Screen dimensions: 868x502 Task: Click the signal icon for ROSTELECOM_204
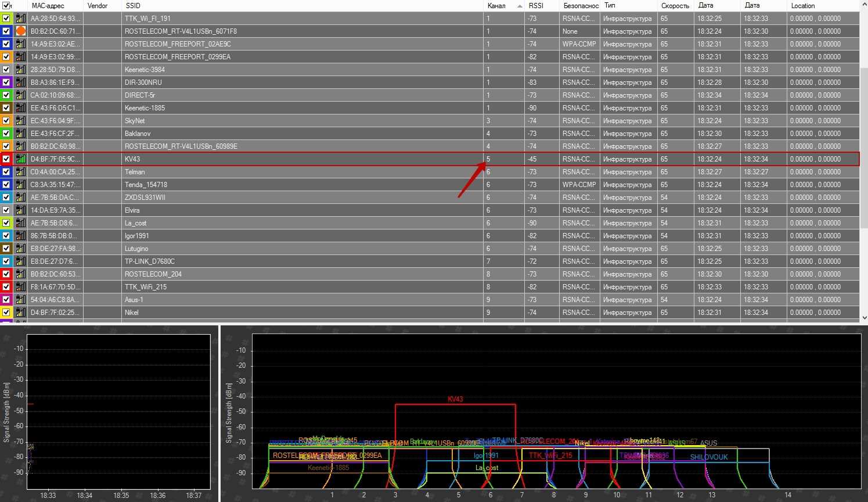pyautogui.click(x=20, y=274)
